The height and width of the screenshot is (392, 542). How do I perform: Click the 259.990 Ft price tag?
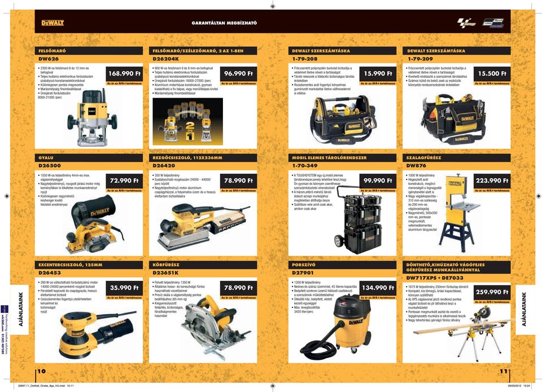pyautogui.click(x=492, y=292)
